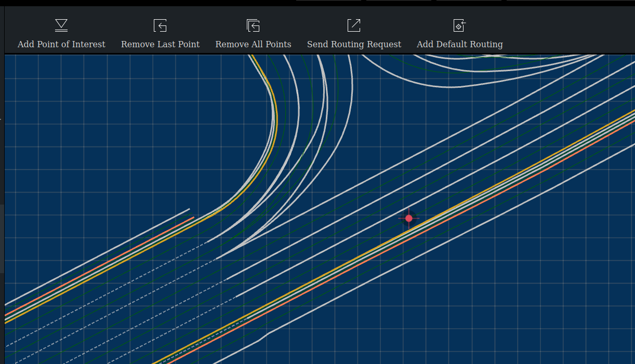Click the Add Point of Interest icon

(61, 25)
